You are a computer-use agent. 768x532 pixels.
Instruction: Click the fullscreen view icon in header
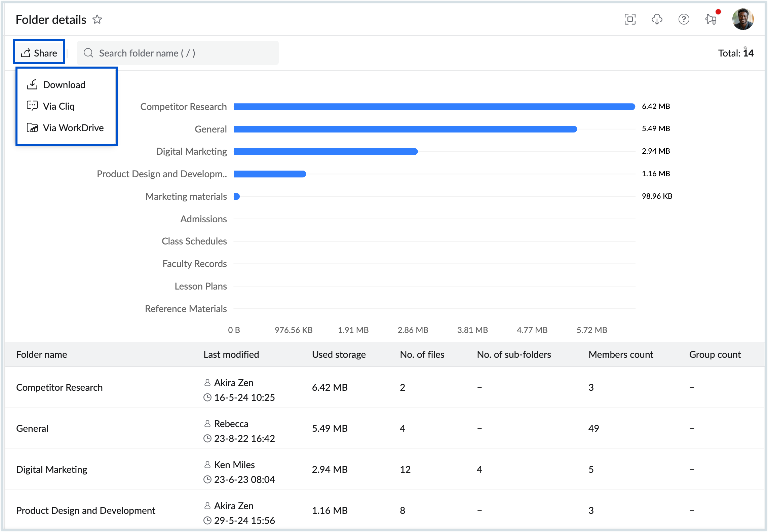pyautogui.click(x=630, y=20)
